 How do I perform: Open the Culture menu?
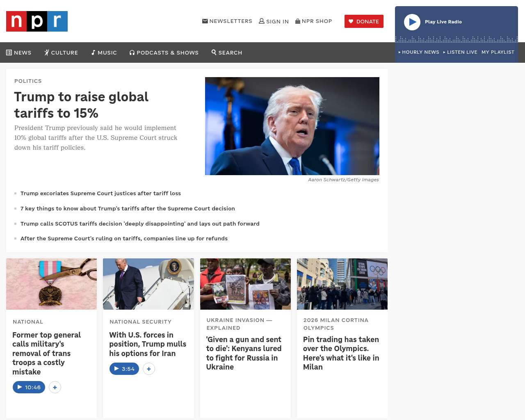(61, 52)
